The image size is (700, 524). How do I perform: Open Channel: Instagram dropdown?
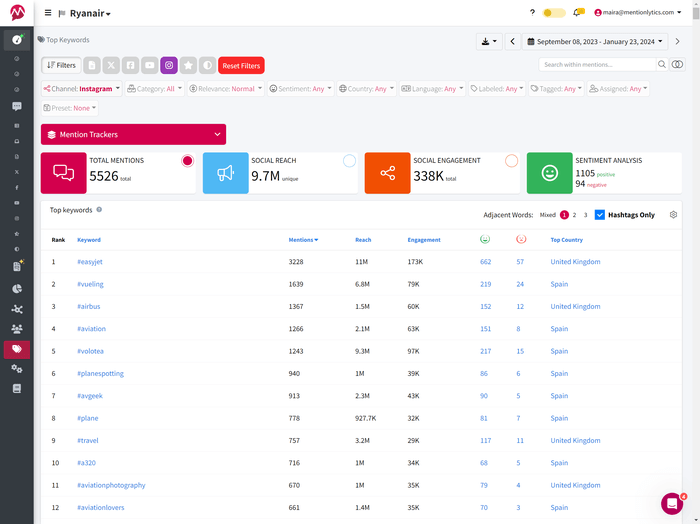click(x=81, y=88)
